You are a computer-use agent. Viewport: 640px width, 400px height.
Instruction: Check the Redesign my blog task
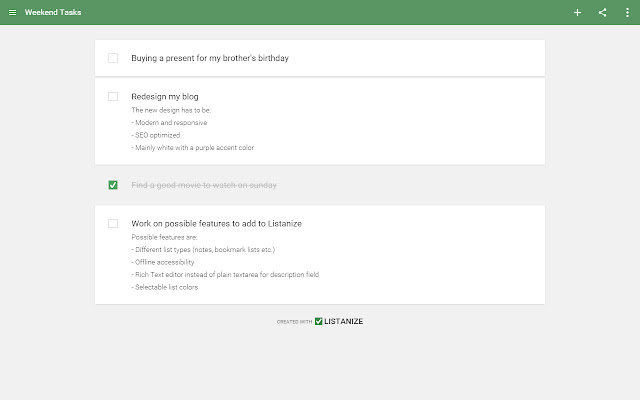(113, 96)
